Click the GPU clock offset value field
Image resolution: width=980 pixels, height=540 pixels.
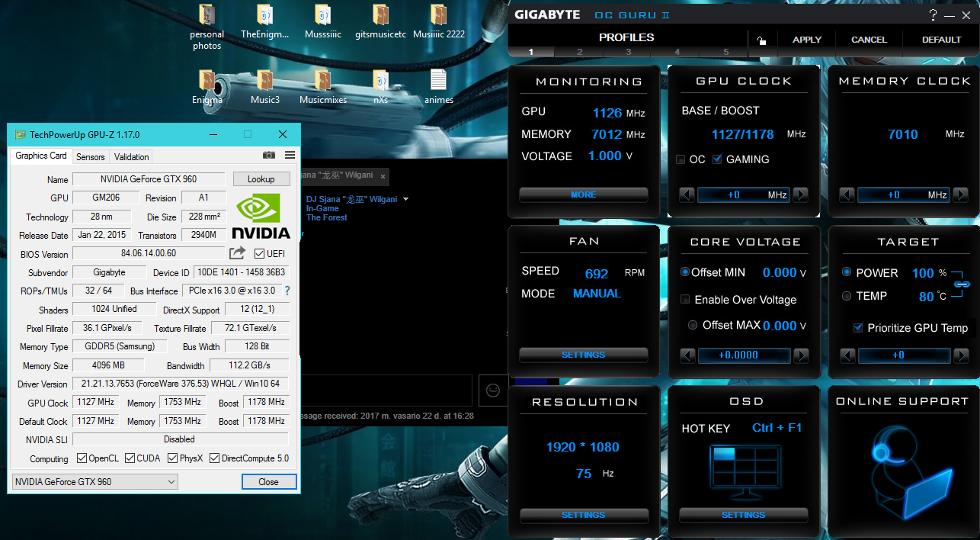point(743,194)
